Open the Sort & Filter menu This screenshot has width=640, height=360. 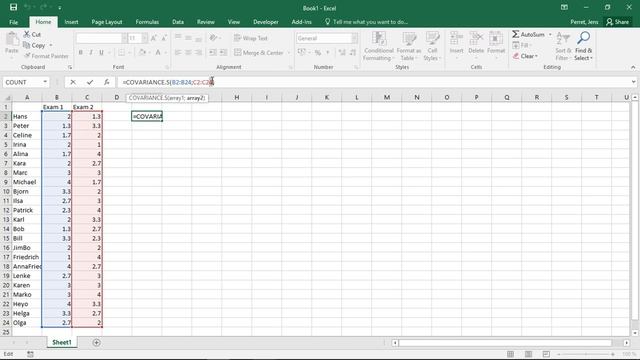point(563,46)
